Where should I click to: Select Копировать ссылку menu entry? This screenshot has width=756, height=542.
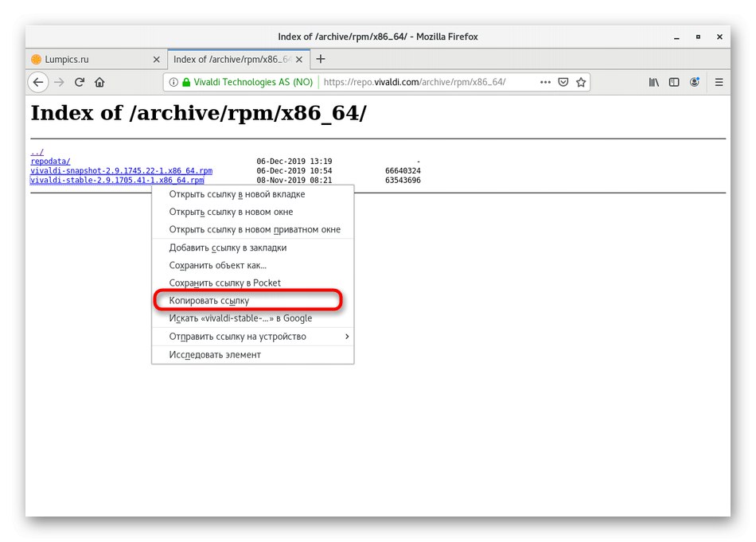(252, 300)
